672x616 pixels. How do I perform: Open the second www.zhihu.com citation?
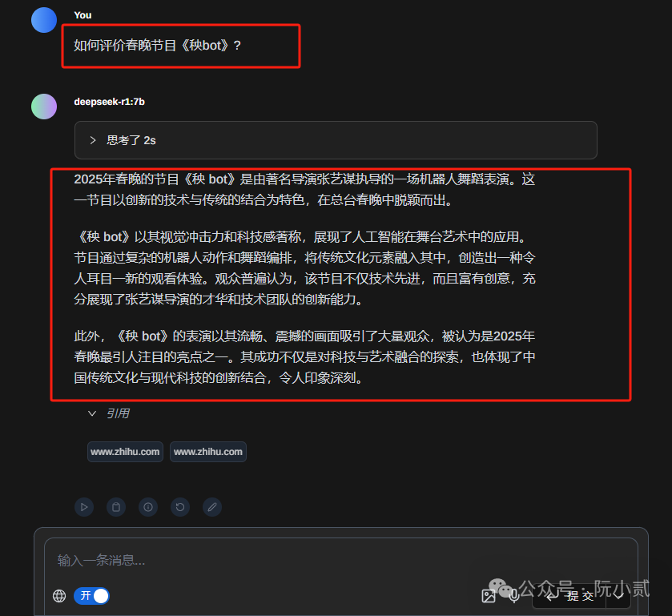pyautogui.click(x=208, y=452)
